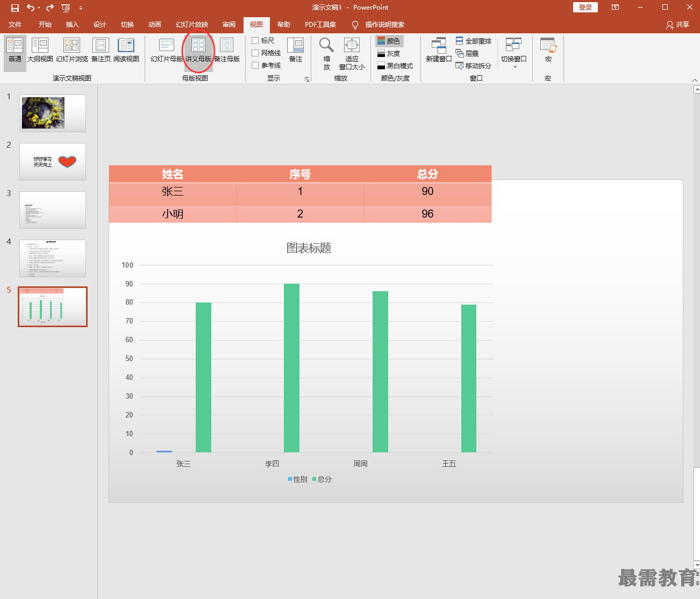
Task: Select Black and White (黑白模式)
Action: pyautogui.click(x=395, y=66)
